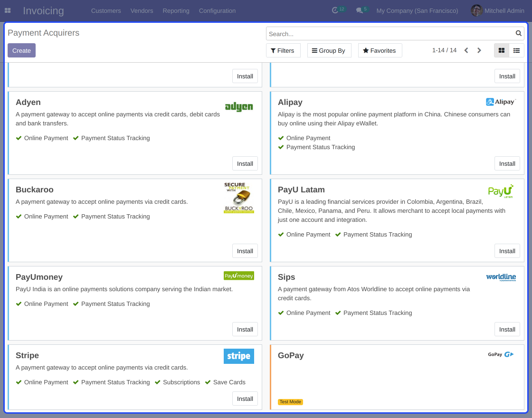The width and height of the screenshot is (532, 418).
Task: Open the Customers menu
Action: click(106, 10)
